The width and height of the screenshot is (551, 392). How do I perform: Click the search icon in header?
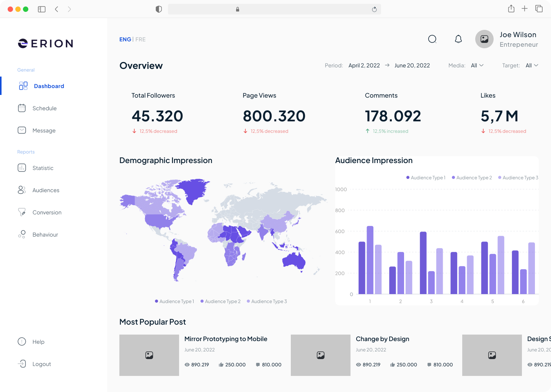click(x=432, y=39)
